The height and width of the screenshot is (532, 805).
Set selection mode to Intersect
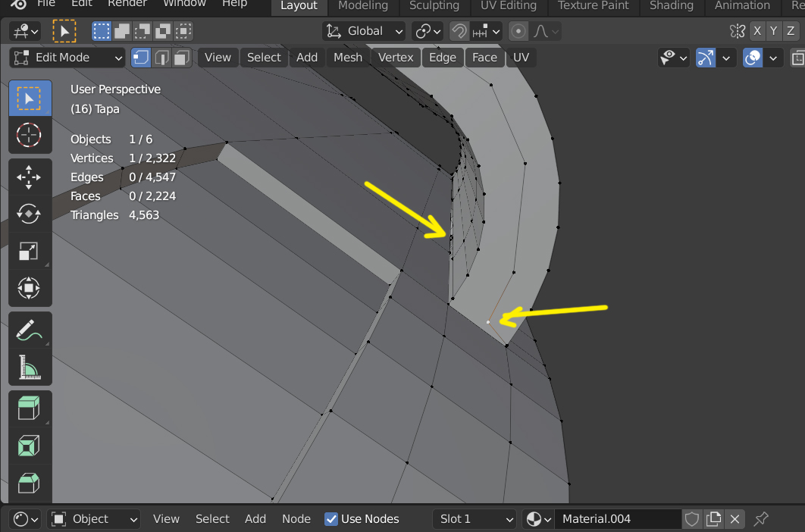(x=183, y=31)
